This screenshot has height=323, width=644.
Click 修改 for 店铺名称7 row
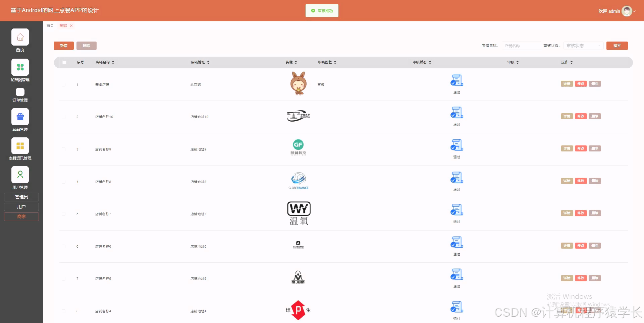(581, 213)
